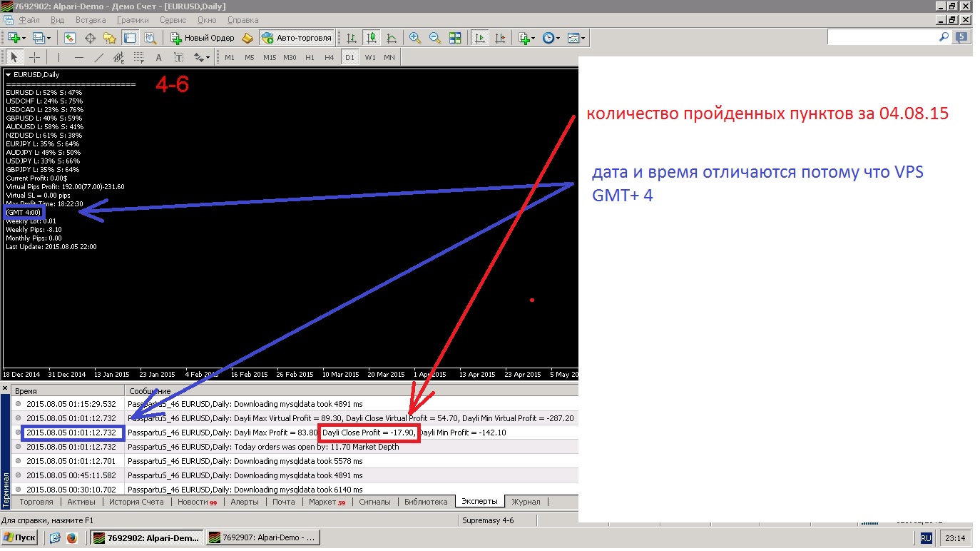
Task: Zoom in on the chart
Action: pos(414,38)
